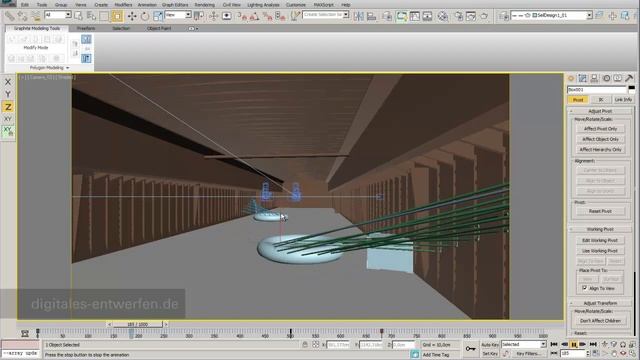Open the Schematic View icon
The width and height of the screenshot is (640, 360).
427,16
